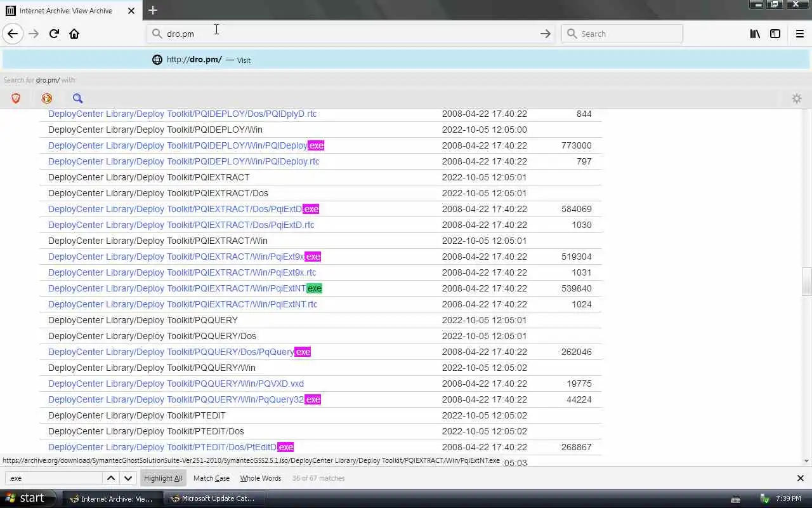Find next match with down arrow

click(128, 478)
